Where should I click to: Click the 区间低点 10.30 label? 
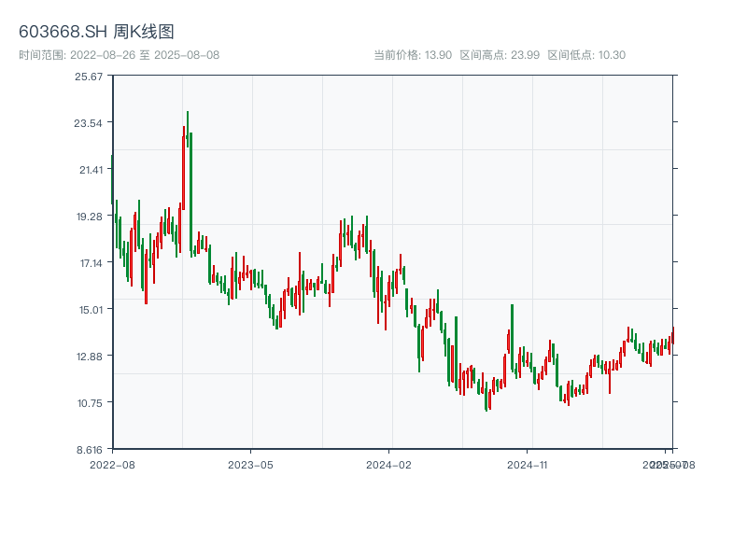586,55
